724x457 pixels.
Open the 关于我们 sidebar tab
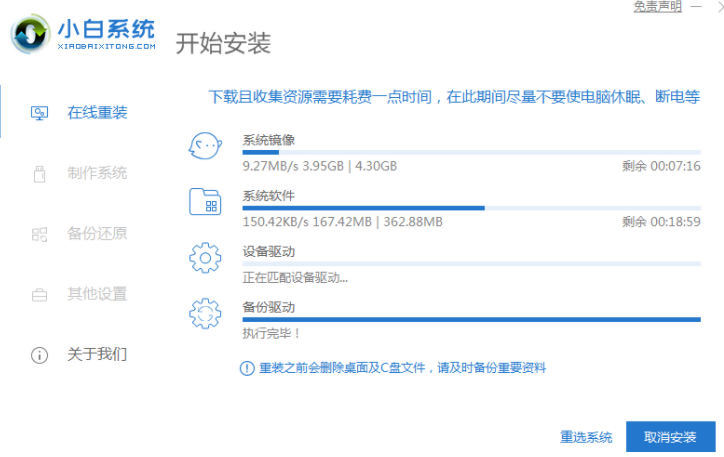coord(96,355)
